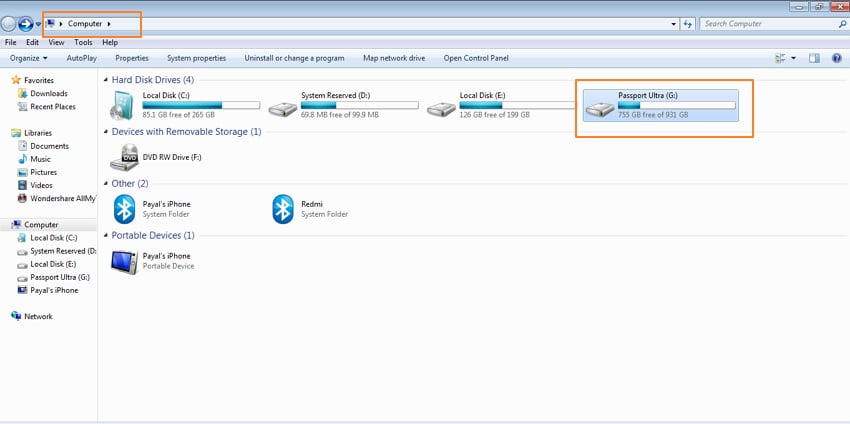Click the Local Disk (E:) drive icon
Image resolution: width=850 pixels, height=424 pixels.
[x=441, y=110]
